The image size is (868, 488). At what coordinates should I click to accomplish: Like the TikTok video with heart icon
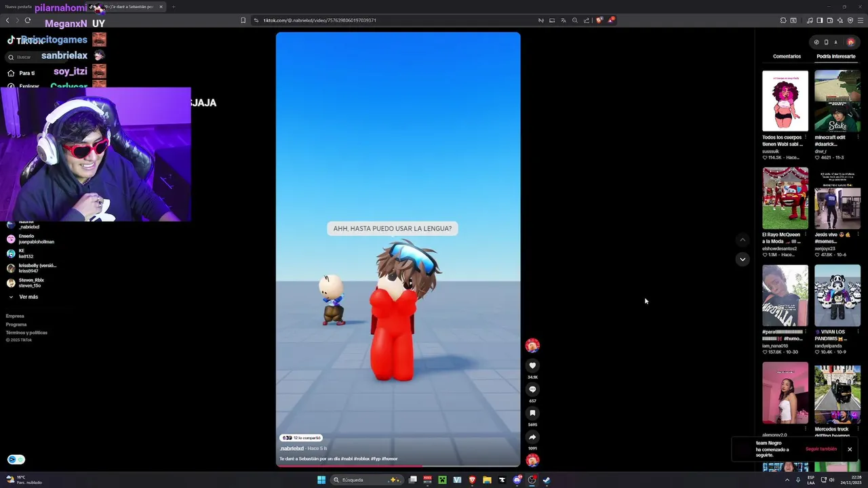pos(532,365)
